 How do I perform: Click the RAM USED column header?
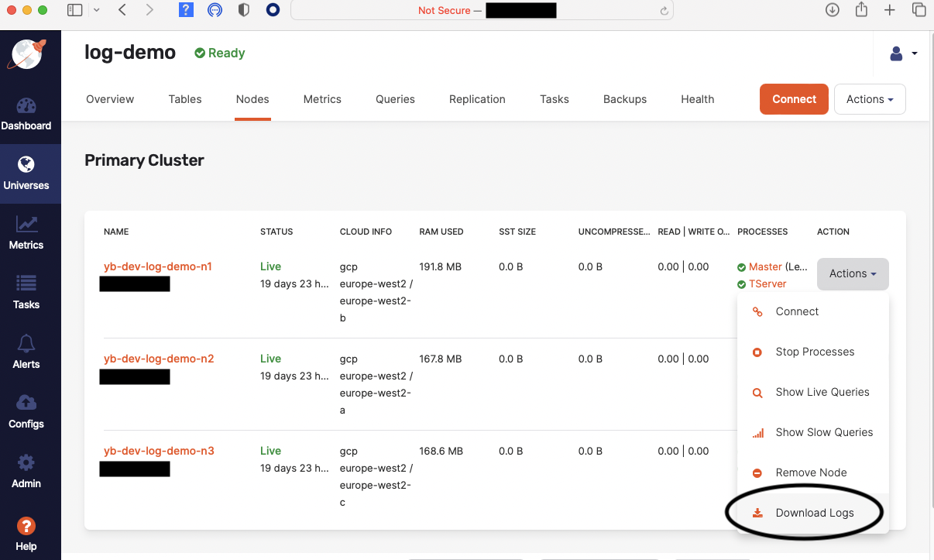tap(441, 232)
